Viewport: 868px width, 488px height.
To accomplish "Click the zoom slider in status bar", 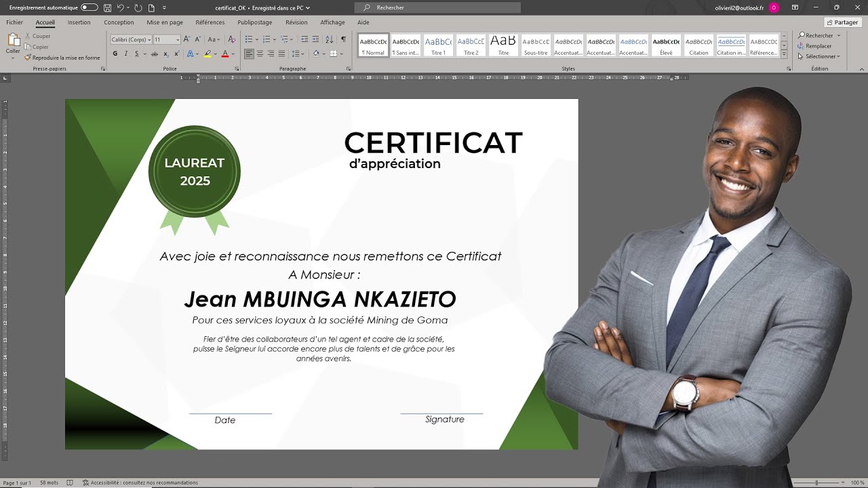I will (816, 483).
